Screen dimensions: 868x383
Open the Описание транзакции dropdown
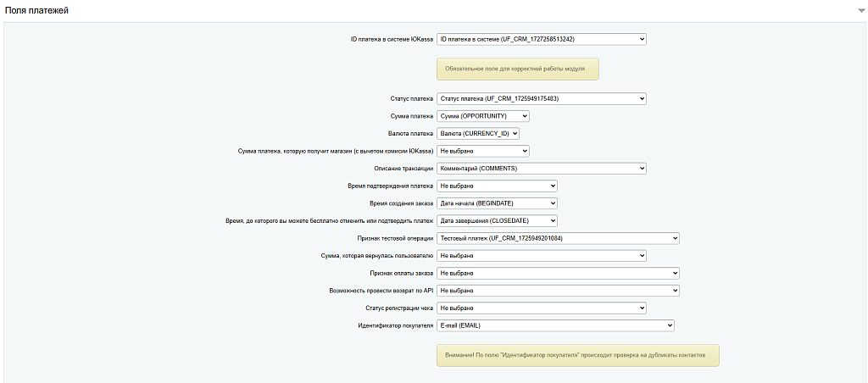pos(541,168)
